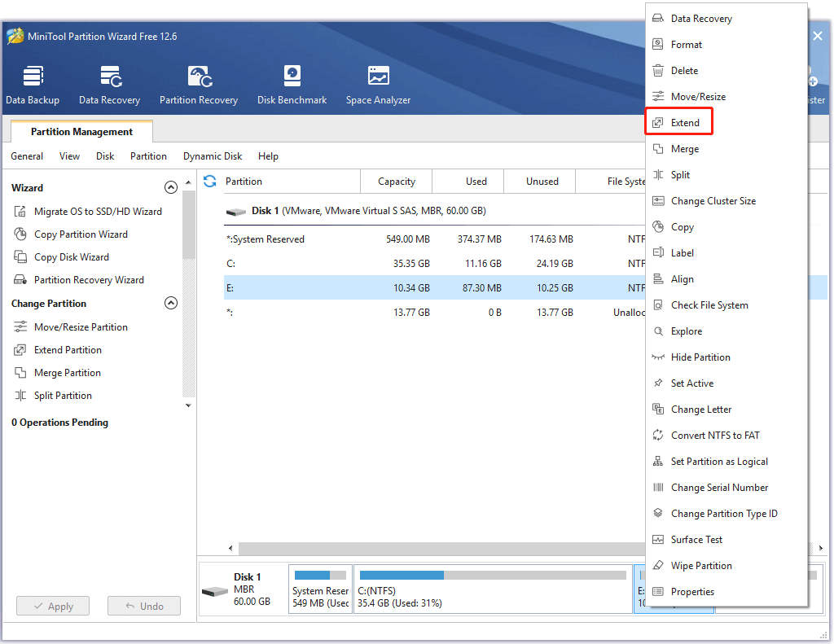Click Explore magnifier icon in context menu

pyautogui.click(x=658, y=331)
